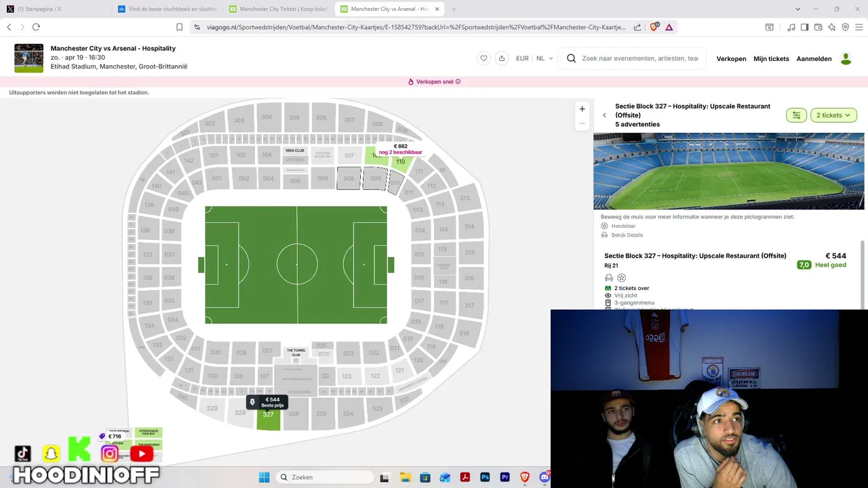Click the viagogo URL address bar

(x=416, y=27)
